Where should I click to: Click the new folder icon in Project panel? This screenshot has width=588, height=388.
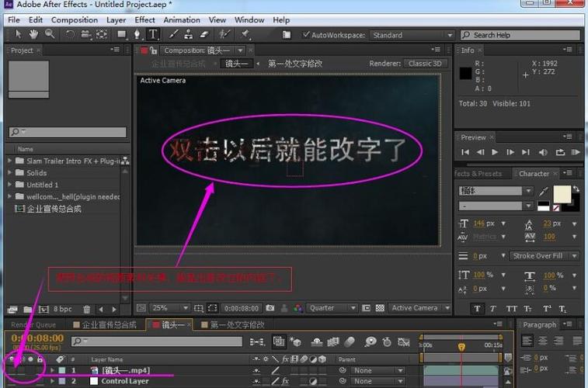coord(27,310)
